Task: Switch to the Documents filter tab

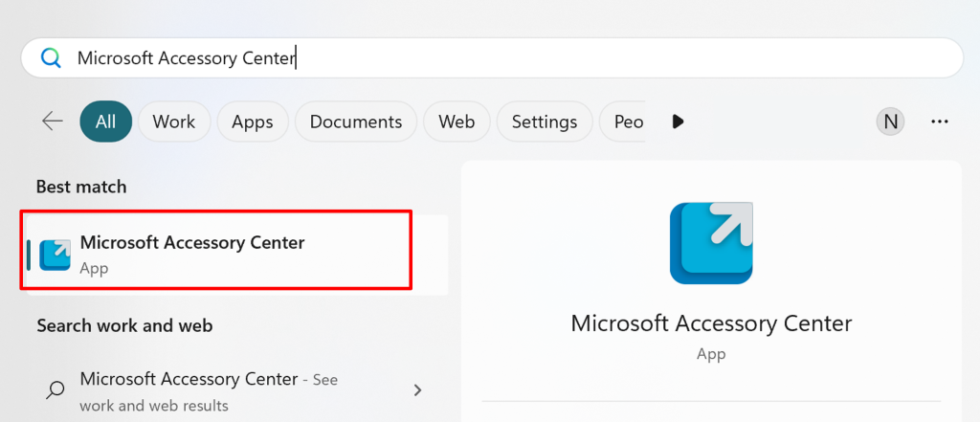Action: pos(356,122)
